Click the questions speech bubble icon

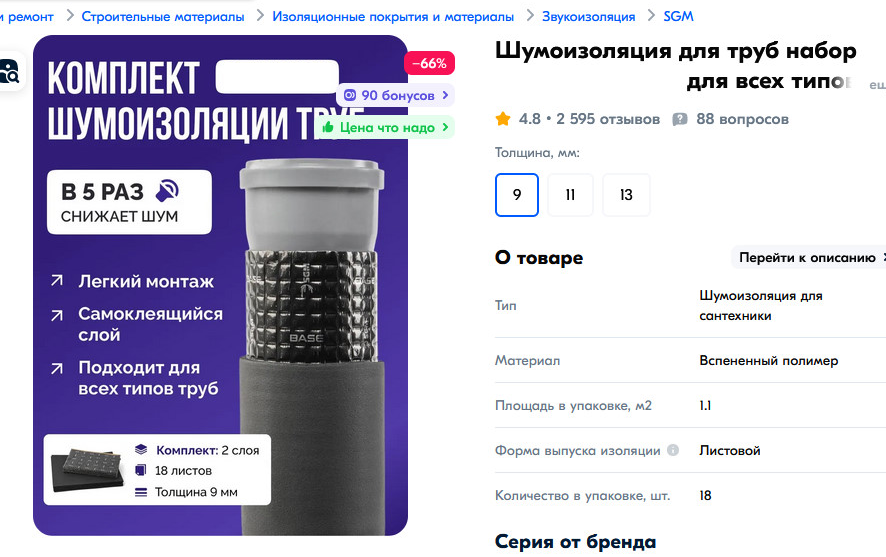(680, 119)
